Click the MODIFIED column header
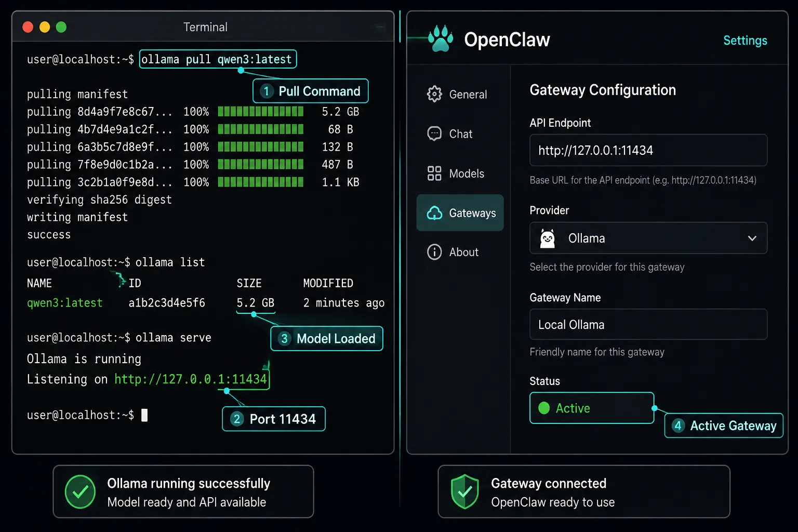 tap(328, 283)
